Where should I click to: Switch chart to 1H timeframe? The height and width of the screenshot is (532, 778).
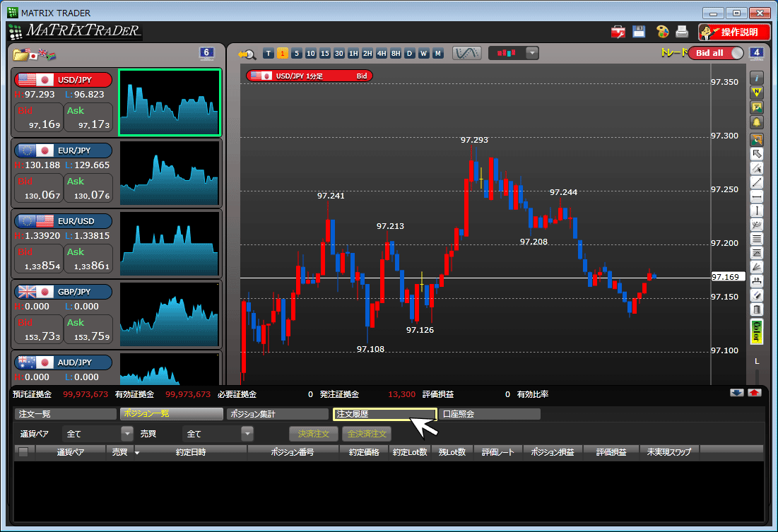click(353, 53)
